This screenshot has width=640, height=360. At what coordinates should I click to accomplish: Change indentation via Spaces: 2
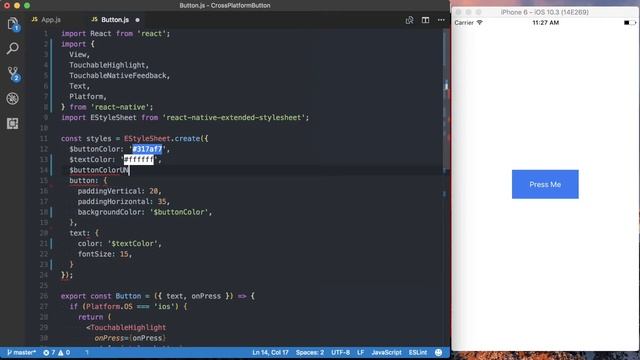[310, 352]
